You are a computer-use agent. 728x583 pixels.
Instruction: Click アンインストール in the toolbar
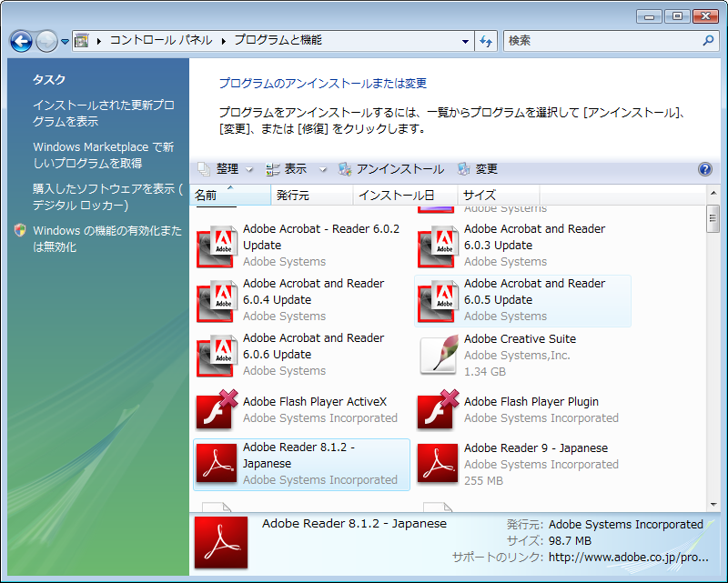click(391, 169)
